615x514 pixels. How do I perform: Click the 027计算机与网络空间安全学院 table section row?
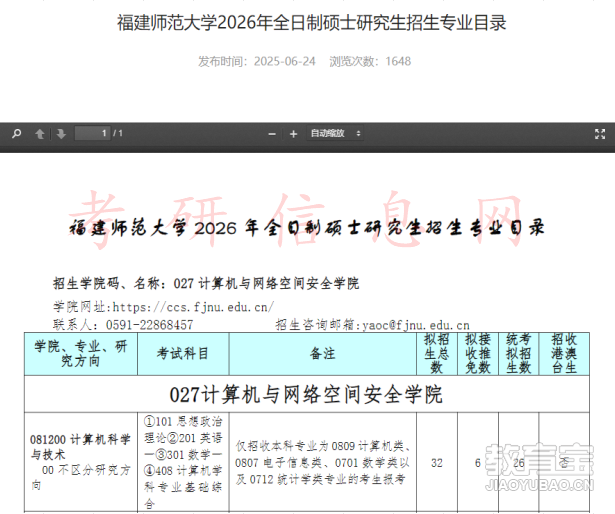pyautogui.click(x=307, y=394)
